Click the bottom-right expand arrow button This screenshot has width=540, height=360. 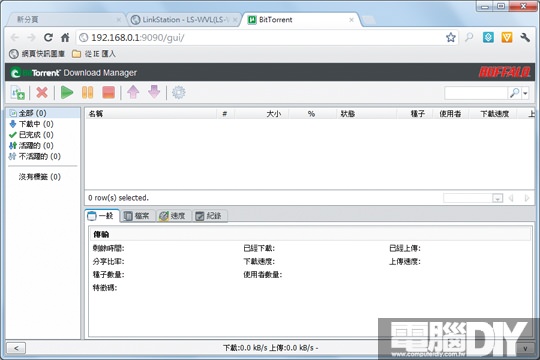(x=526, y=348)
